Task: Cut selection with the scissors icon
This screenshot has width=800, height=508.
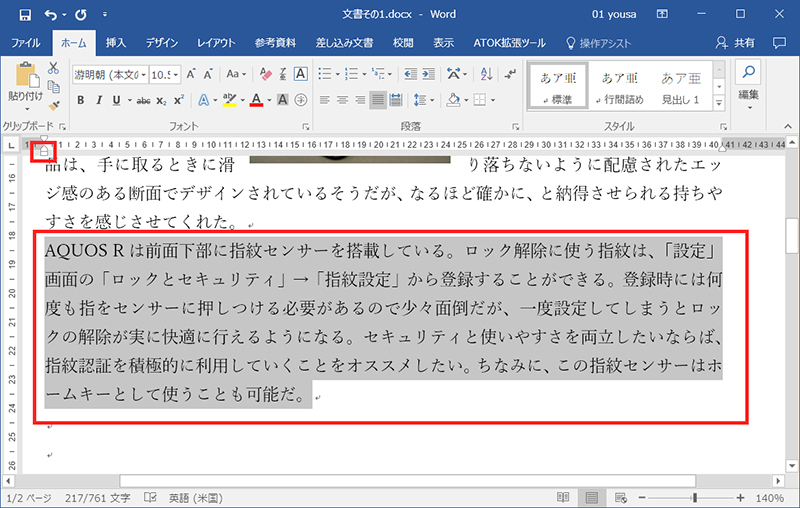Action: point(53,68)
